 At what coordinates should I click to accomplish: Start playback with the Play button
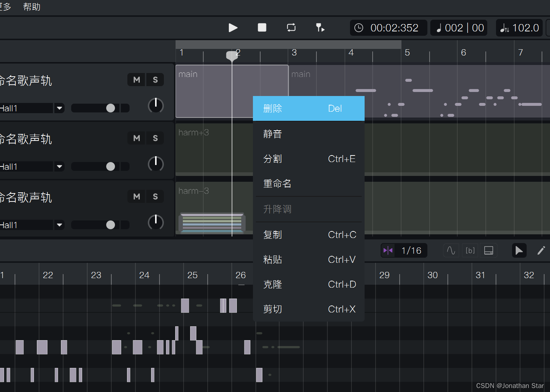[x=233, y=28]
